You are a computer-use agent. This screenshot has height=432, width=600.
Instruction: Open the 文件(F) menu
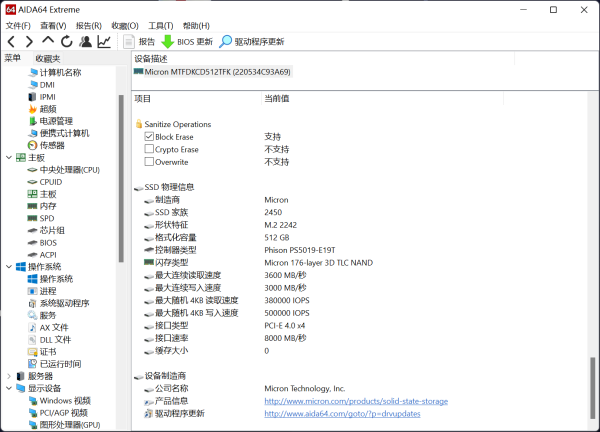pos(18,26)
